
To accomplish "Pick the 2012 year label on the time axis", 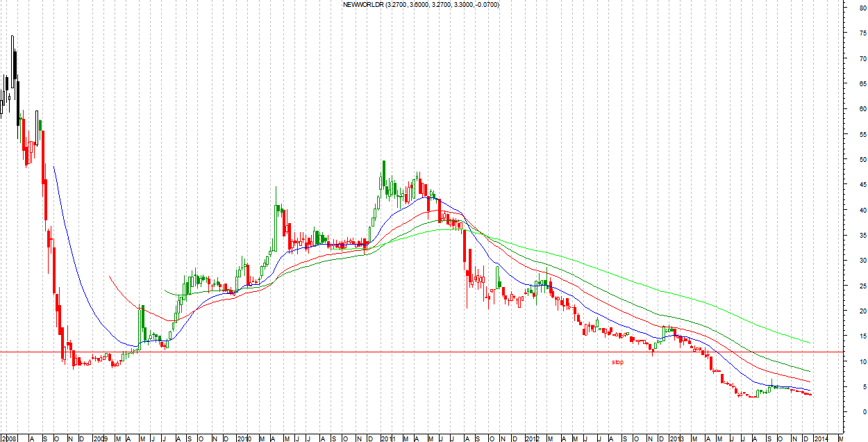I will point(532,439).
